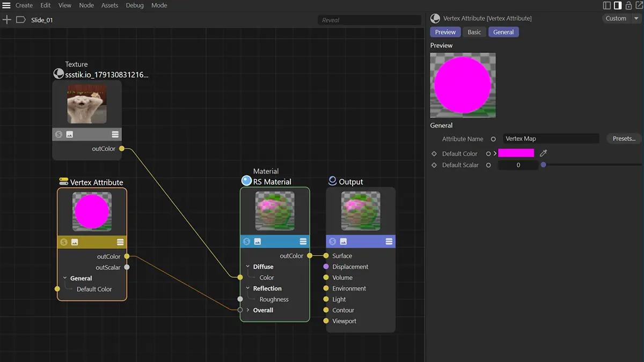
Task: Click the Preview tab button
Action: 445,32
